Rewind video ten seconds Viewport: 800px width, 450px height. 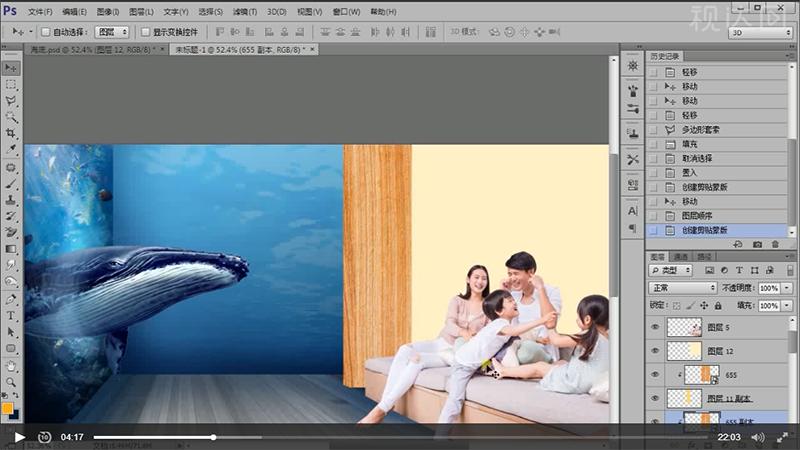coord(44,437)
